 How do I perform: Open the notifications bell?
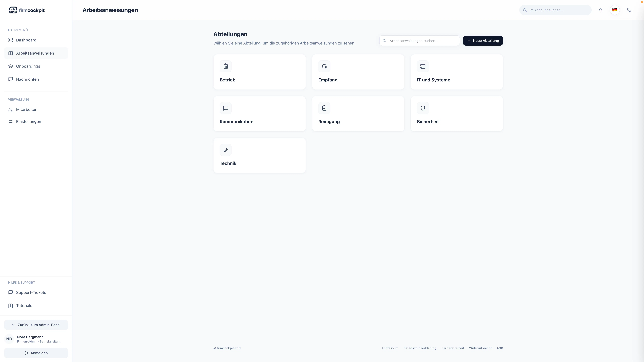(x=600, y=10)
